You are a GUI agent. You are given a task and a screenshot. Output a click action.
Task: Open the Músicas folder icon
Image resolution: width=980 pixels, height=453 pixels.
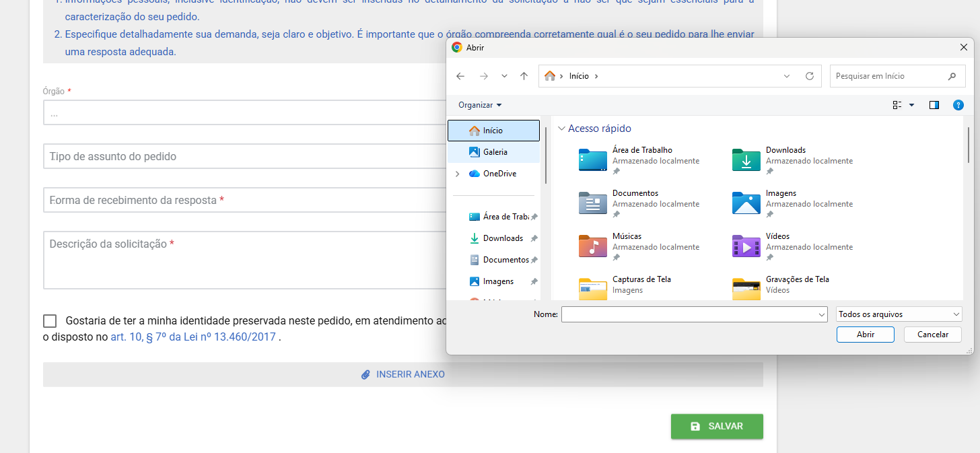click(592, 246)
